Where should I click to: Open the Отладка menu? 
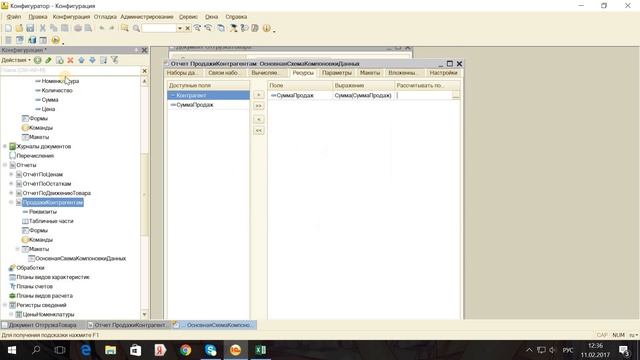click(x=105, y=17)
